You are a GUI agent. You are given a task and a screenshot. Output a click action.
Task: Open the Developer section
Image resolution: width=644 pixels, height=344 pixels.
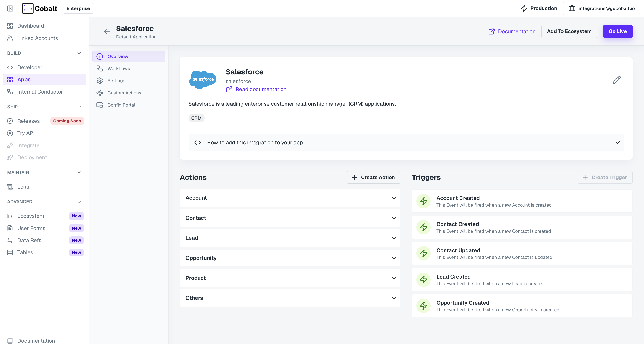click(30, 67)
